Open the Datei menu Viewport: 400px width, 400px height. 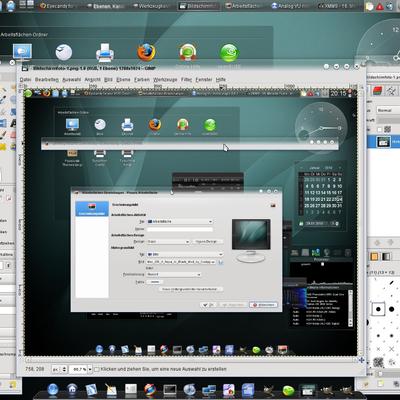pyautogui.click(x=25, y=80)
